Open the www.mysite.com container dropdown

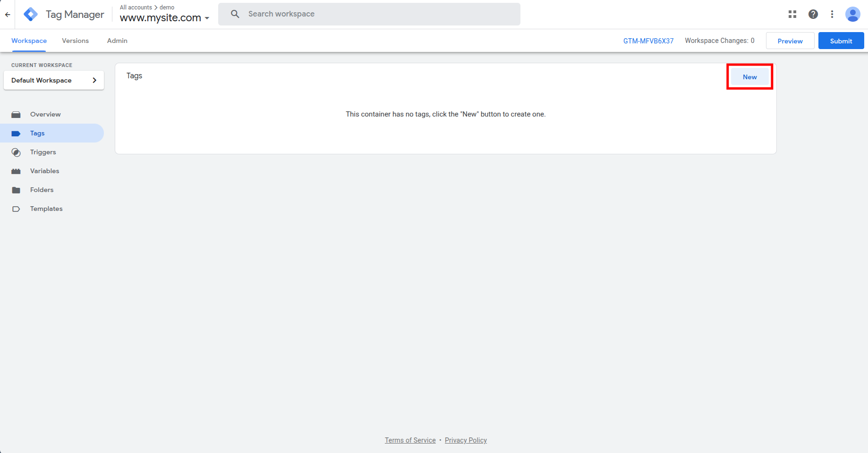164,18
